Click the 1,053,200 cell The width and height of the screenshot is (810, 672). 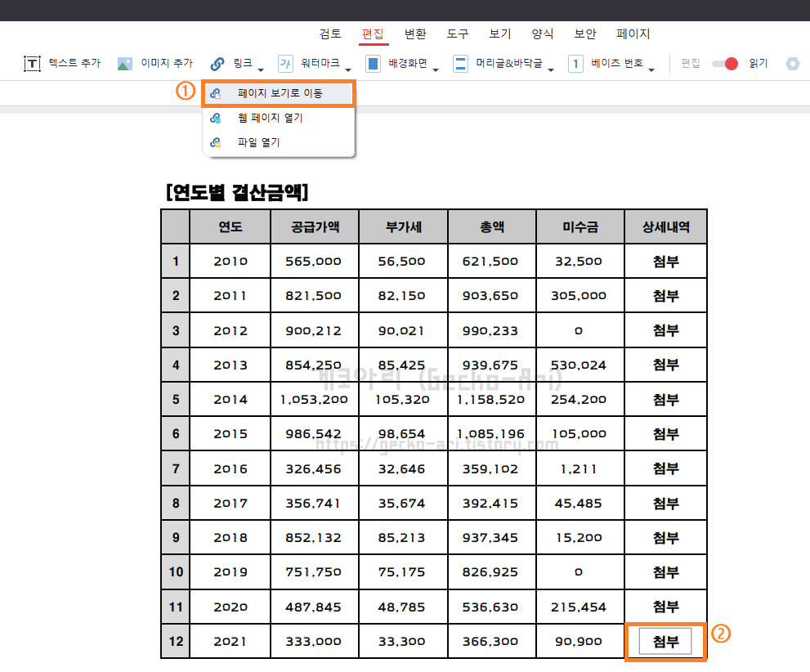[314, 399]
